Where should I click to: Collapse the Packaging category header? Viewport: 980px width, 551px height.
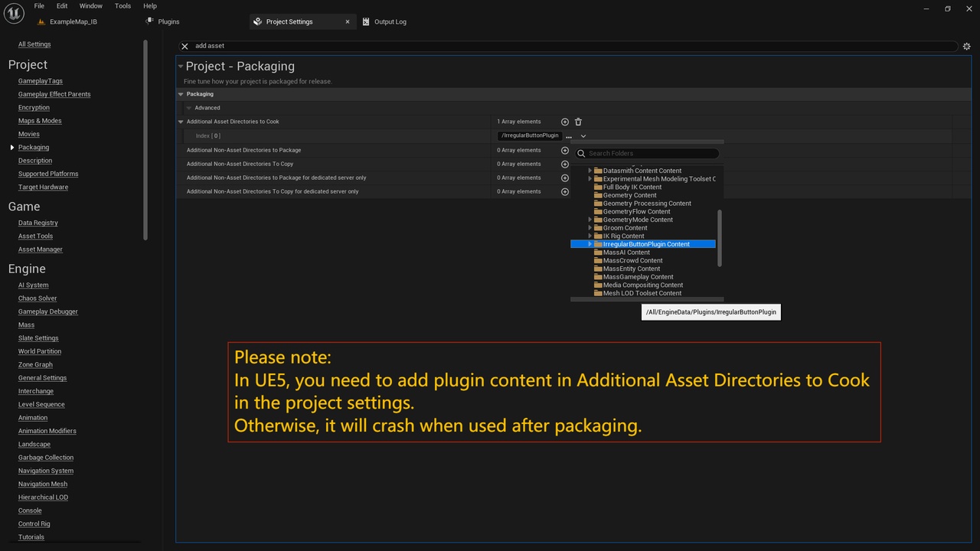(181, 94)
